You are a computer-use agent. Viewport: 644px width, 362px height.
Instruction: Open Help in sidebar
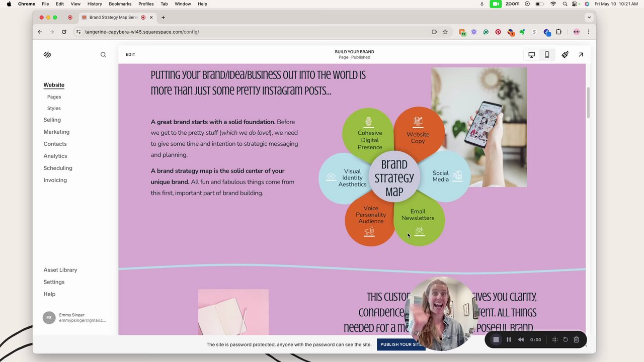click(x=49, y=294)
